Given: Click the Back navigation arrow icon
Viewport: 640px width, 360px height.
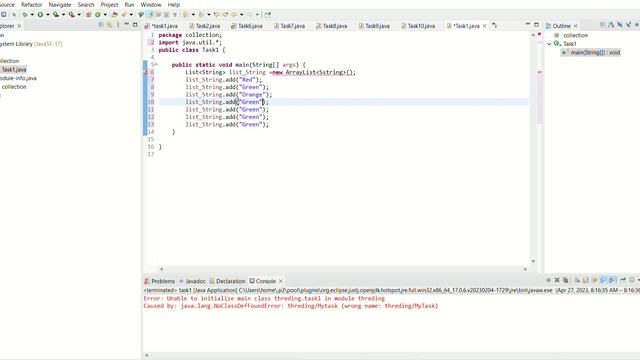Looking at the screenshot, I should 234,14.
